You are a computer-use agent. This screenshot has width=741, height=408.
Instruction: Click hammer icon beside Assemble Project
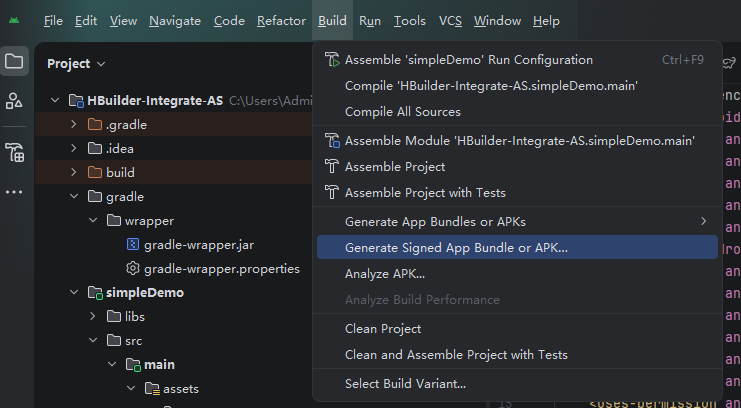coord(332,166)
